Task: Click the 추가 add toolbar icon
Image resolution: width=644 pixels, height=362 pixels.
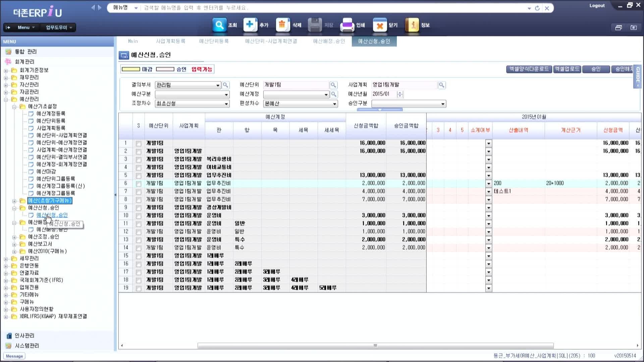Action: [250, 25]
